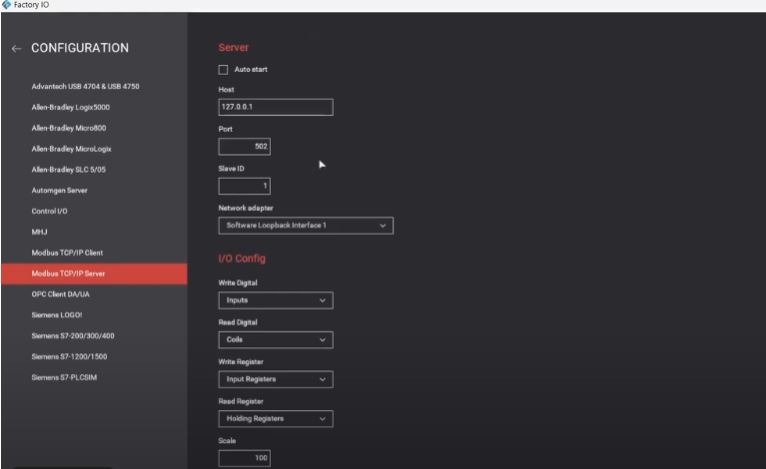Open the Network adapter dropdown
Image resolution: width=766 pixels, height=469 pixels.
point(305,226)
